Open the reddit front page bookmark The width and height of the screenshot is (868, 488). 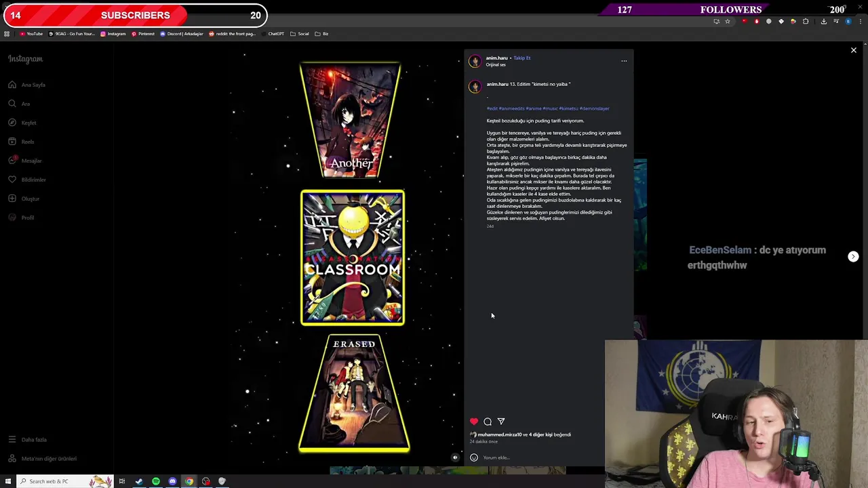tap(233, 34)
